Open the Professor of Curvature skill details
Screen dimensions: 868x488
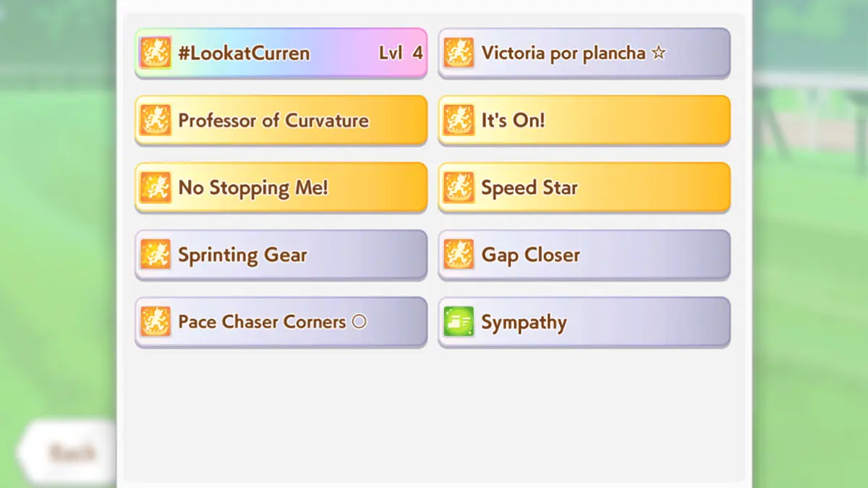pyautogui.click(x=281, y=120)
